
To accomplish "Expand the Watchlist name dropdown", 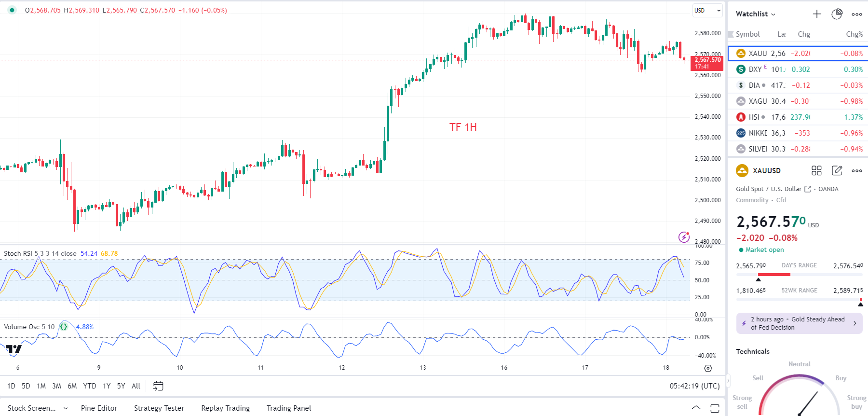I will pyautogui.click(x=756, y=14).
